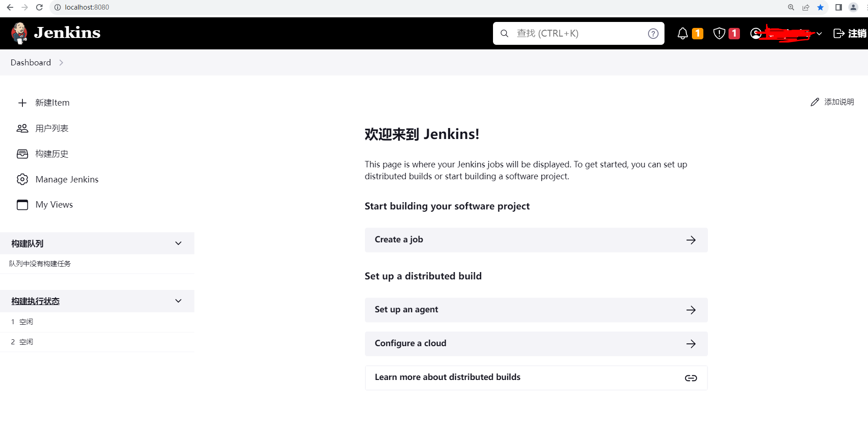Collapse the 构建执行状态 panel chevron
Viewport: 868px width, 428px height.
tap(178, 301)
